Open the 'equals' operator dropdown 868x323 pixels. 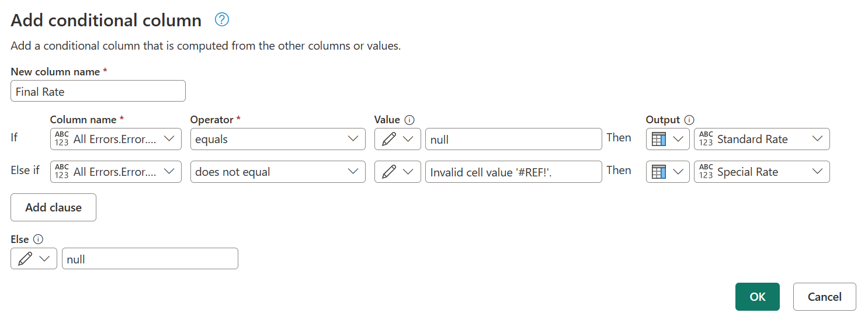pyautogui.click(x=277, y=139)
